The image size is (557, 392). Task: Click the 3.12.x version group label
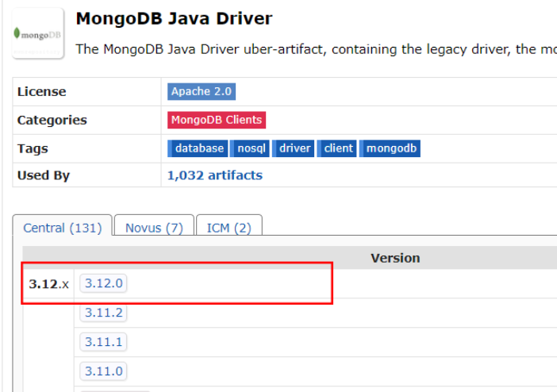(48, 284)
